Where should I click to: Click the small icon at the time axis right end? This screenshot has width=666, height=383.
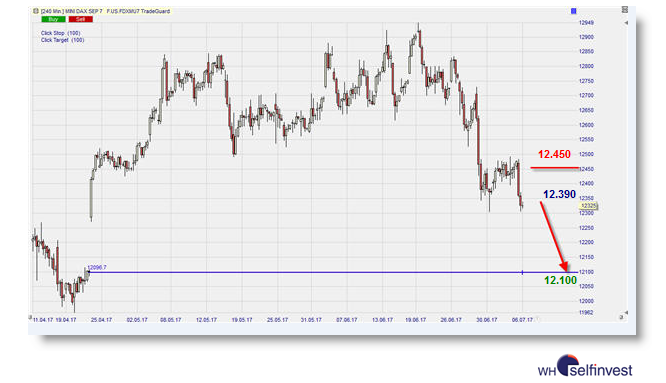621,317
